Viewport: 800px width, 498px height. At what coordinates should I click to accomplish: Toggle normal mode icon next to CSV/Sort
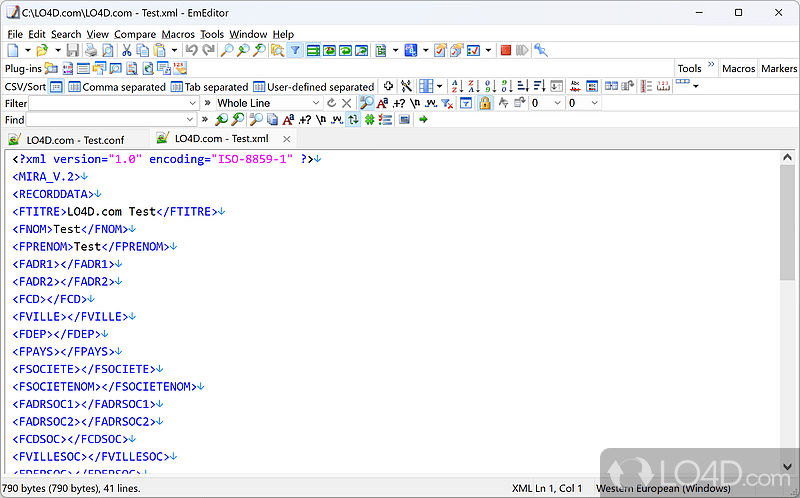point(56,87)
